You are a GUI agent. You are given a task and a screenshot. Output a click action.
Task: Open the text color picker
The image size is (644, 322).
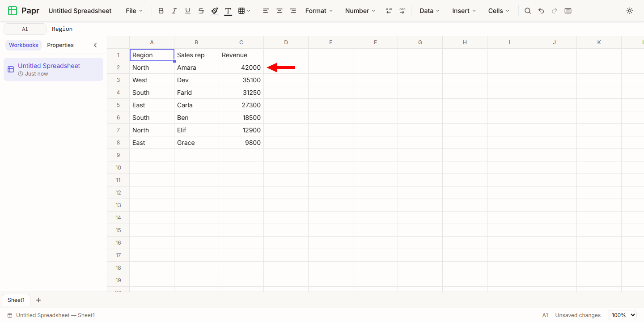pos(228,11)
